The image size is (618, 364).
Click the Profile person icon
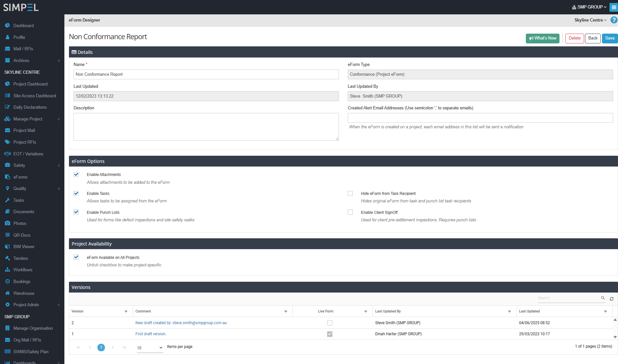[x=8, y=37]
